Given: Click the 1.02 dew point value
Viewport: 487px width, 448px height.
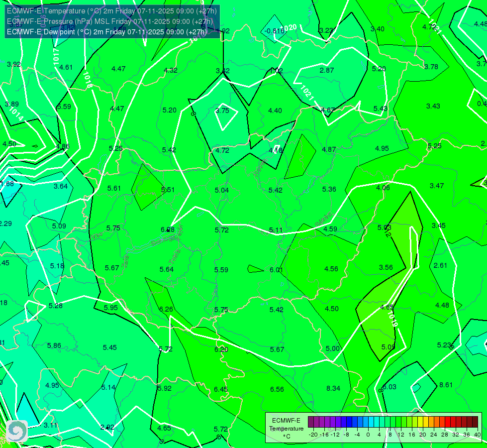Looking at the screenshot, I should point(276,71).
